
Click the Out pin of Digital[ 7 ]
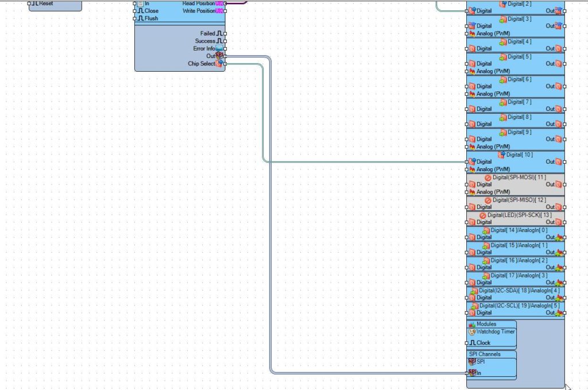click(x=565, y=109)
